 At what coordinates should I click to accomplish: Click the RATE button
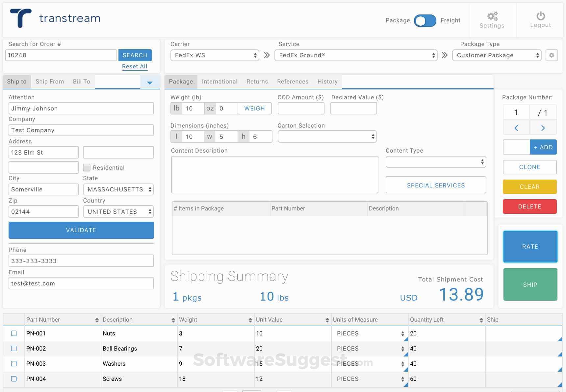(x=530, y=246)
